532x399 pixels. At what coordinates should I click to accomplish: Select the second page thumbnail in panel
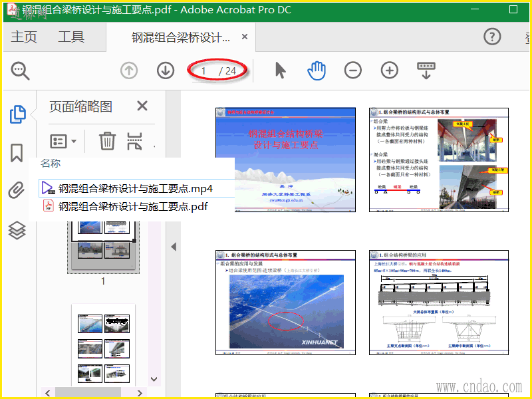click(x=104, y=345)
